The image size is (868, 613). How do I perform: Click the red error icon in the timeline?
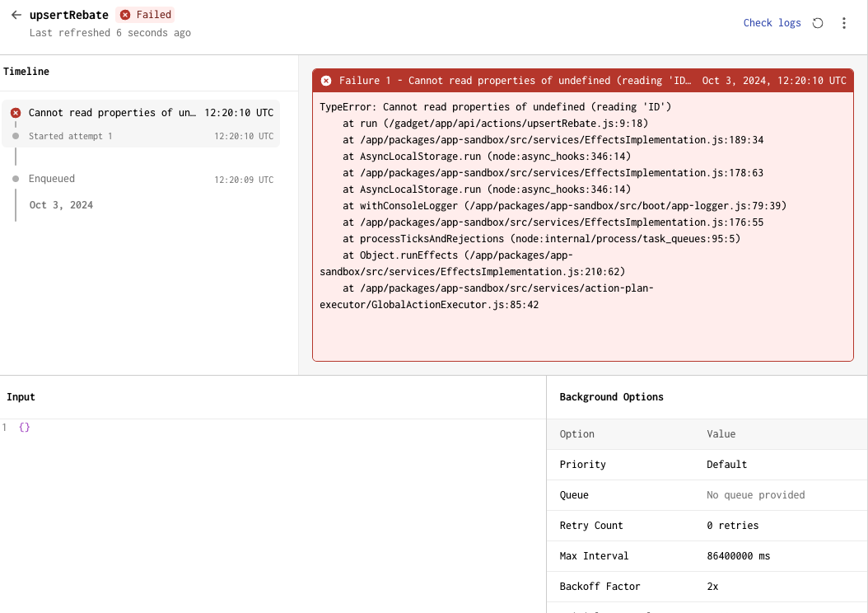click(16, 113)
